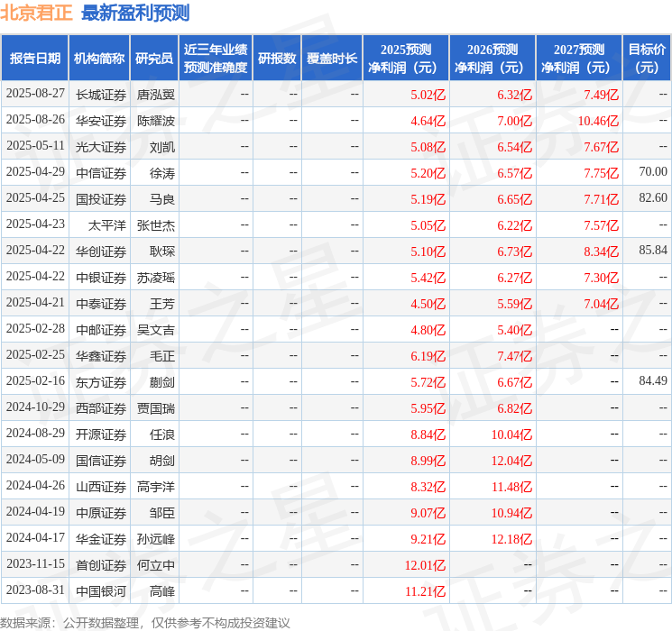Click the 2027预测净利润 column header
Image resolution: width=672 pixels, height=631 pixels.
point(579,59)
